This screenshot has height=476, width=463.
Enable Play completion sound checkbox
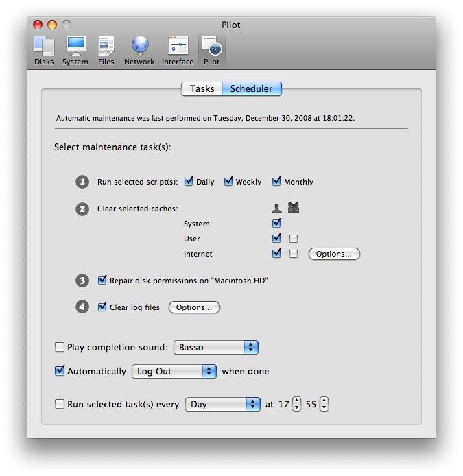click(60, 347)
